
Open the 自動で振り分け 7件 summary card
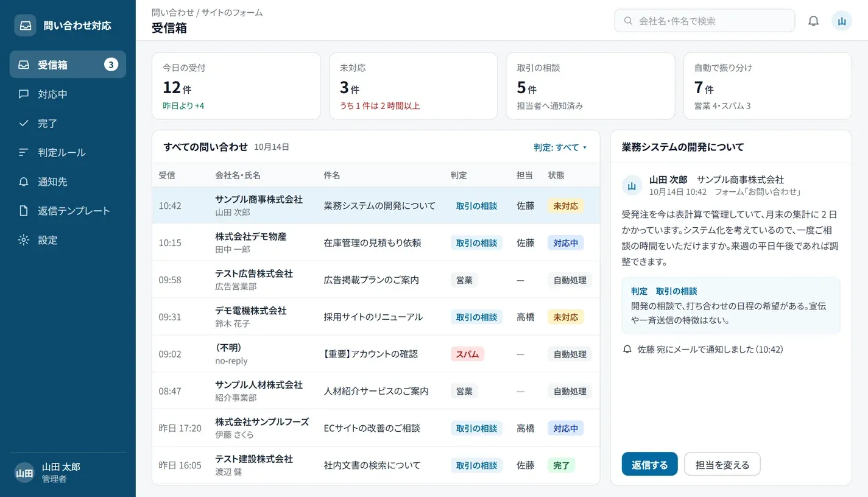click(x=767, y=86)
